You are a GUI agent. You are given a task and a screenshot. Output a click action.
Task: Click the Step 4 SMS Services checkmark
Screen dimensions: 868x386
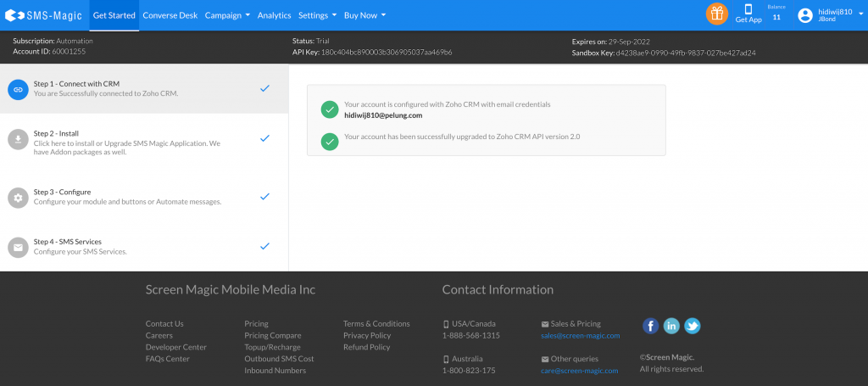point(264,246)
